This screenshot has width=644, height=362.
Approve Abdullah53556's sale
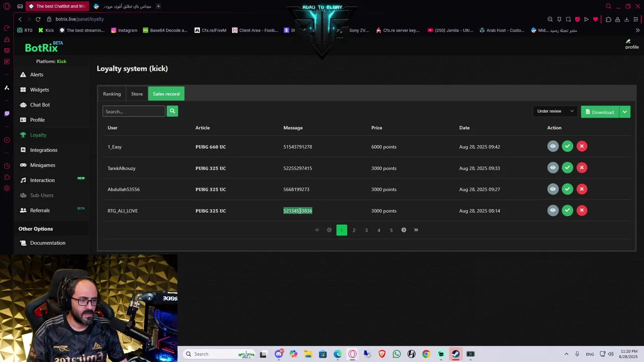click(568, 189)
